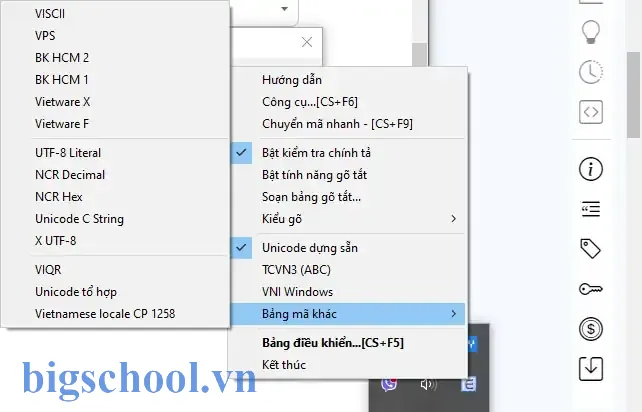Select VPS encoding in submenu
Screen dimensions: 642x412
[x=115, y=36]
